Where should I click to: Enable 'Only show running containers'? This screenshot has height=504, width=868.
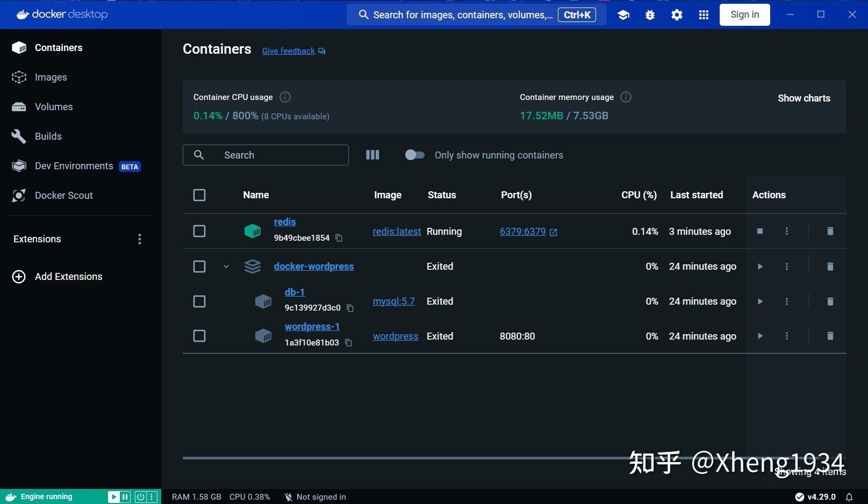point(414,155)
